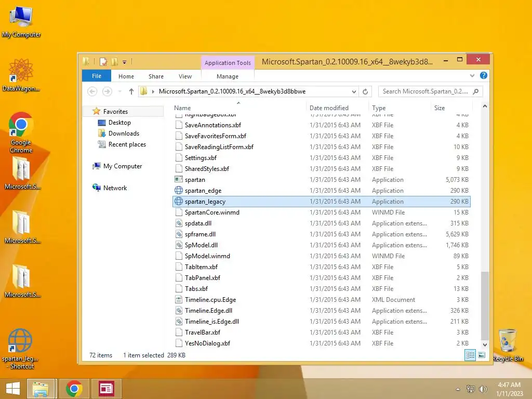Select Network in navigation pane
The width and height of the screenshot is (532, 399).
coord(115,188)
